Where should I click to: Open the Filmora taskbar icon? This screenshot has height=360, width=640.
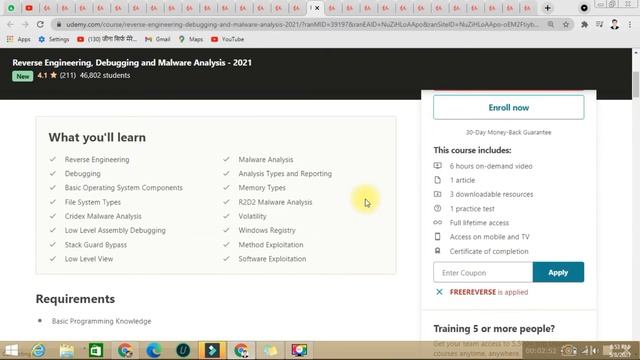(x=212, y=350)
